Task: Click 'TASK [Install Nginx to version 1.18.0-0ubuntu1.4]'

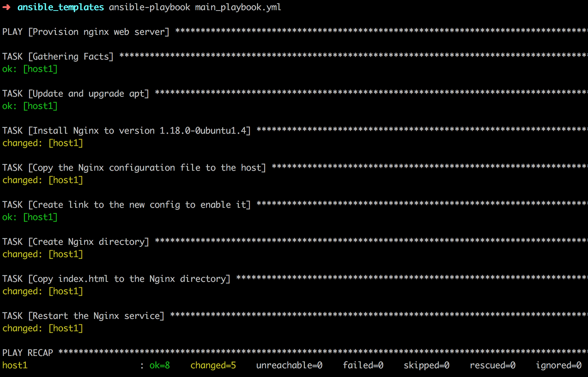Action: click(x=126, y=131)
